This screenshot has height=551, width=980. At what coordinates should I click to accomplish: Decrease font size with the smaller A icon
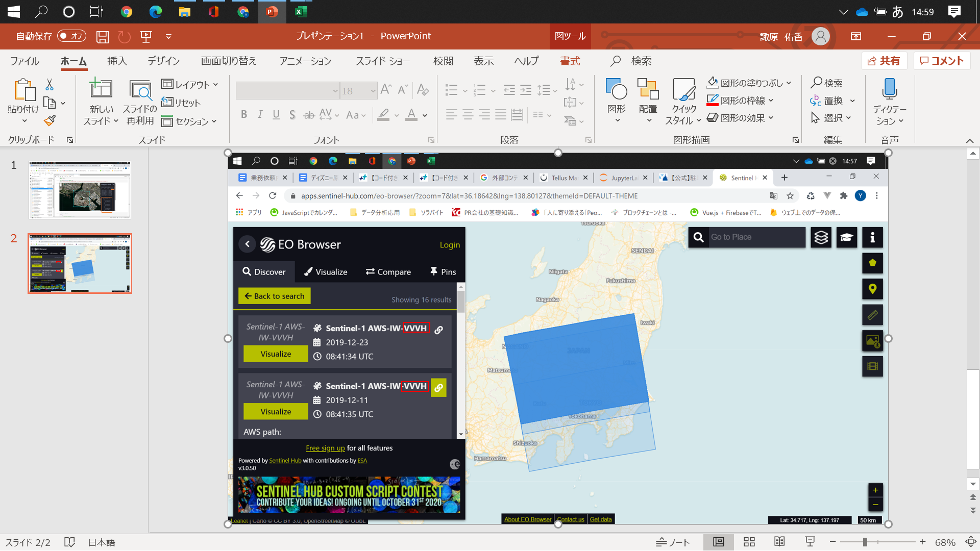click(x=403, y=90)
